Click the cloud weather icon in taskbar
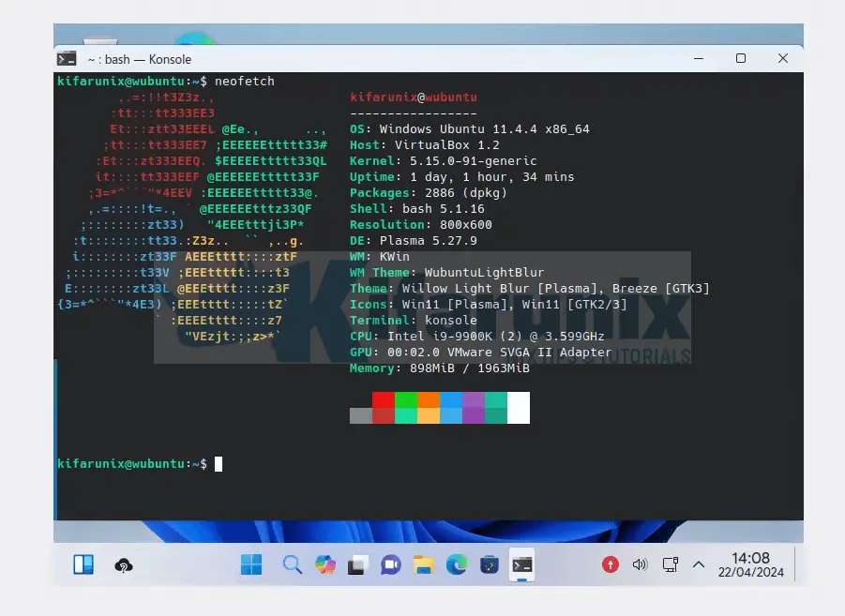 pos(123,565)
